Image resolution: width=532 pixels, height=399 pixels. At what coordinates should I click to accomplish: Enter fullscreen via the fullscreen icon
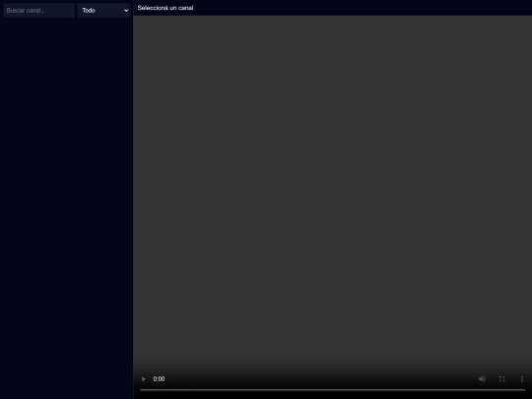tap(501, 379)
